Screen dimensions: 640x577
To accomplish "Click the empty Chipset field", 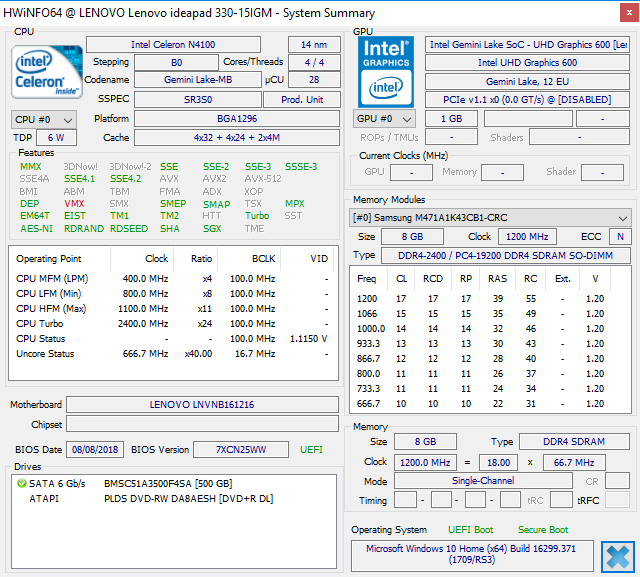I will tap(202, 424).
